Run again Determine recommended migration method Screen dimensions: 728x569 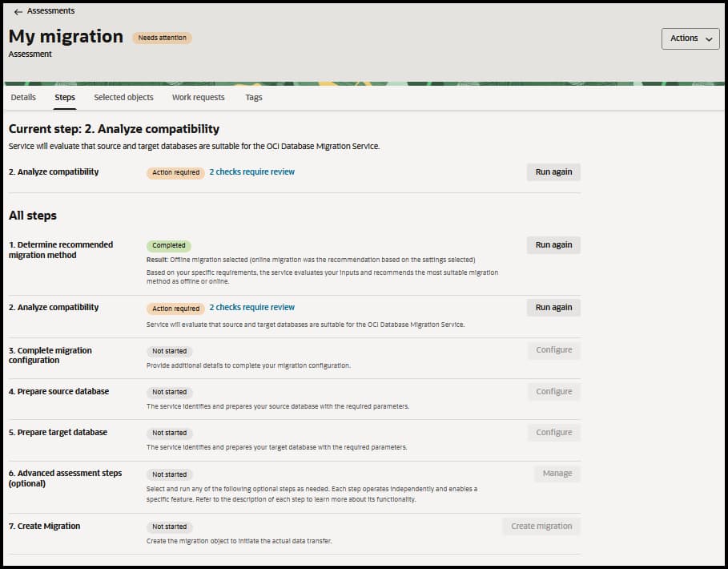[x=553, y=245]
